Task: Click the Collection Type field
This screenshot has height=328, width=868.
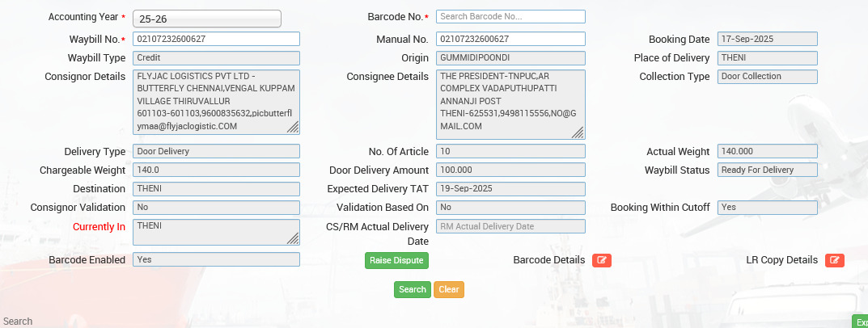Action: 767,77
